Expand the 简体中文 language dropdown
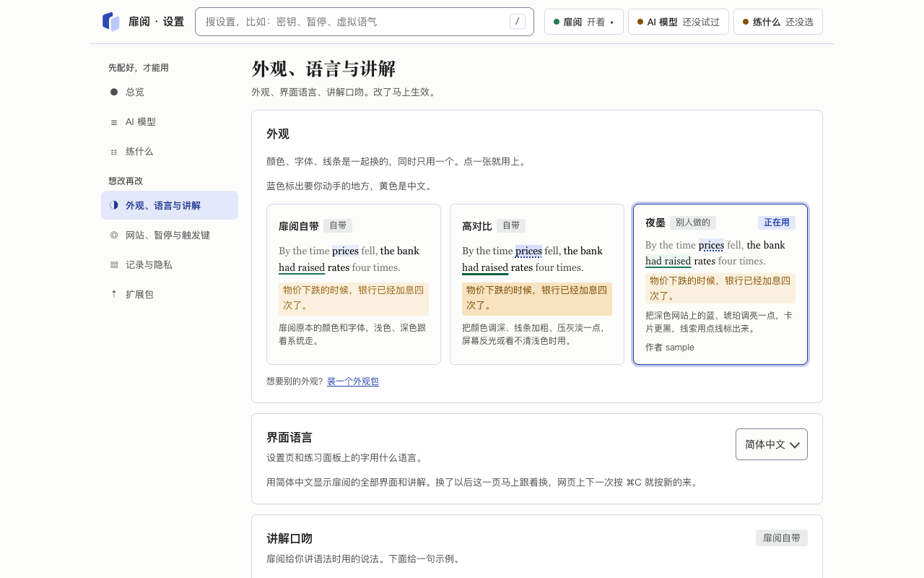Screen dimensions: 924x578 tap(772, 444)
